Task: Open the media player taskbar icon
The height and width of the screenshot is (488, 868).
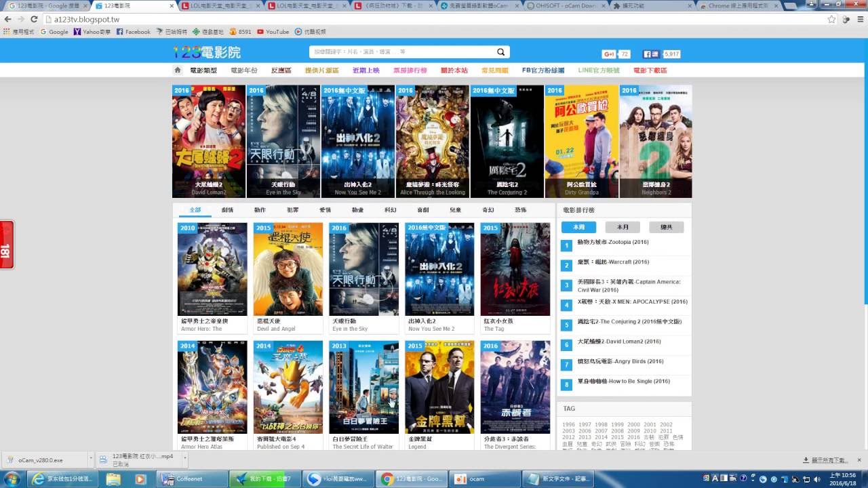Action: coord(140,479)
